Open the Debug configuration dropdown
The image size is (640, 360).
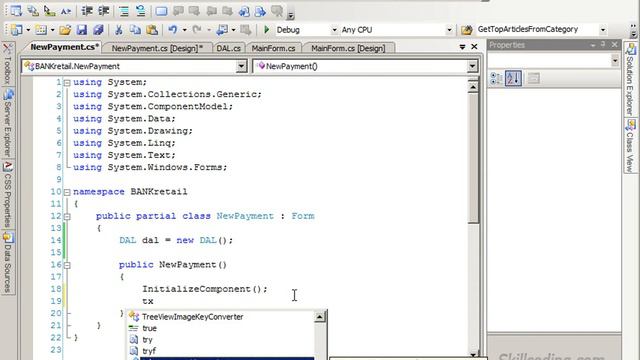pos(334,30)
